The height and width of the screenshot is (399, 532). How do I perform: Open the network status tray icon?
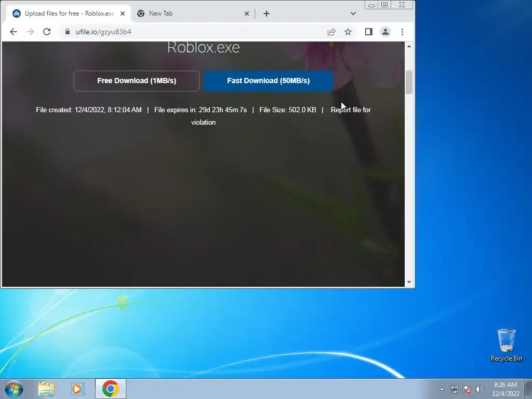(454, 389)
